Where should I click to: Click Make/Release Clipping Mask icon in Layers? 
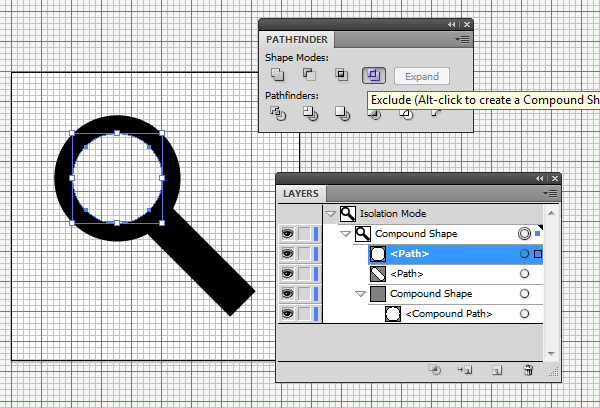coord(434,370)
